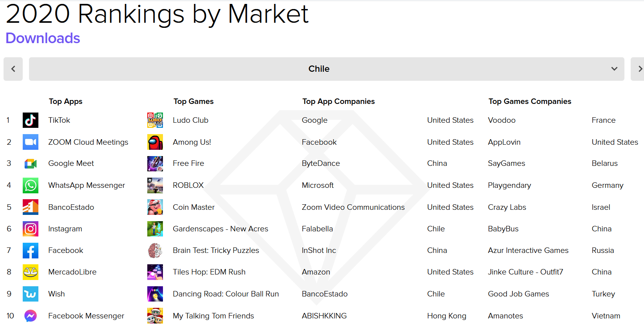The height and width of the screenshot is (329, 644).
Task: Expand market list with chevron down arrow
Action: coord(614,69)
